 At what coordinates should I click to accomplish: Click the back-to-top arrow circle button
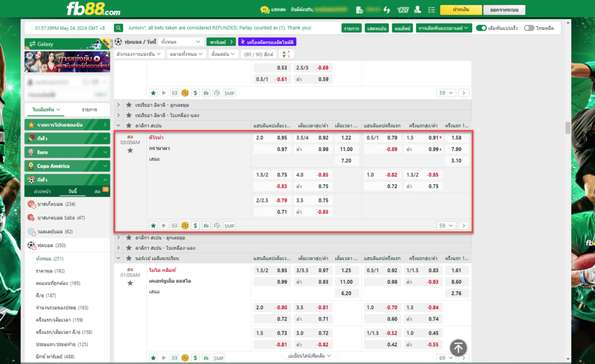pos(458,348)
